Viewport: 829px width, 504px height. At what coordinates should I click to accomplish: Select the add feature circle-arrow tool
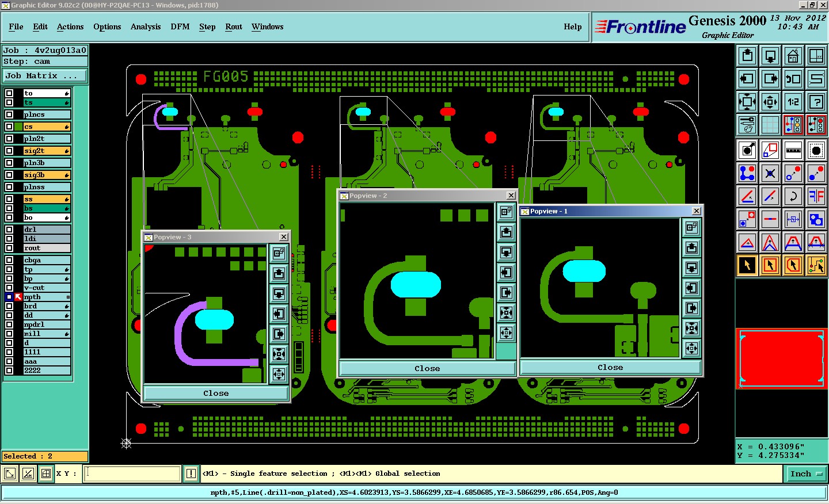click(x=747, y=151)
